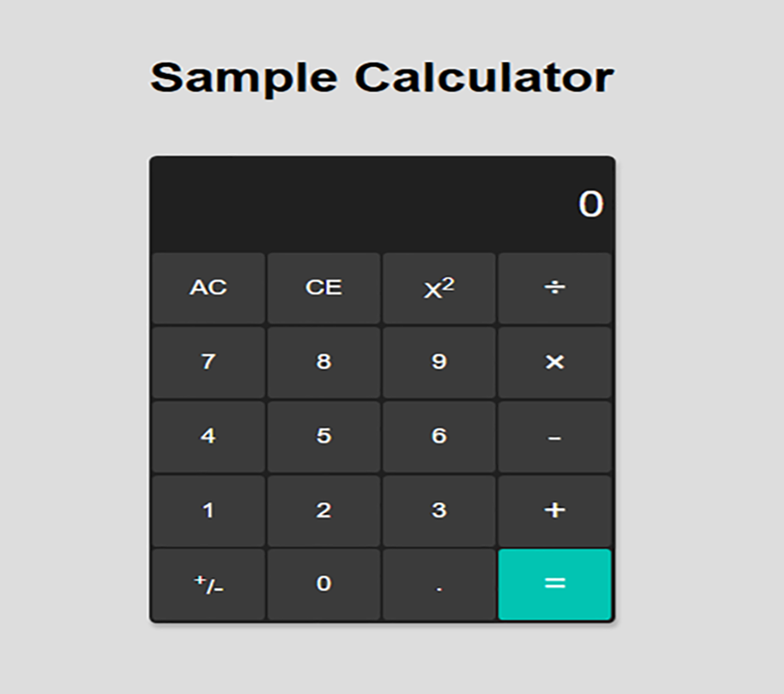Click the CE clear entry button
Image resolution: width=784 pixels, height=694 pixels.
(324, 288)
